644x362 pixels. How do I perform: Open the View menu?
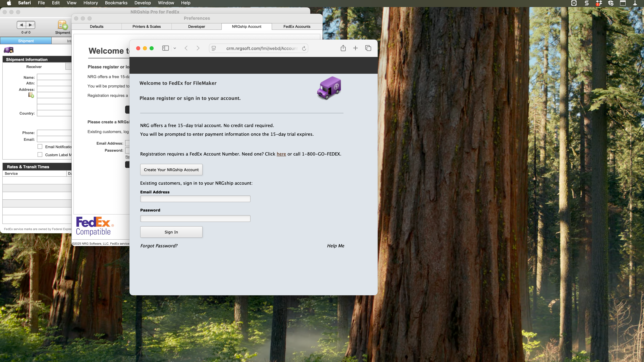pyautogui.click(x=71, y=3)
